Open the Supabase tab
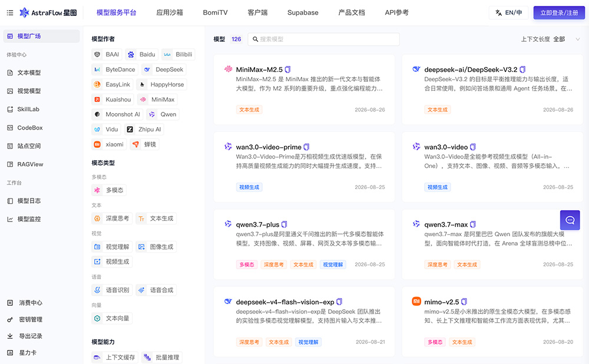Image resolution: width=589 pixels, height=364 pixels. point(303,12)
